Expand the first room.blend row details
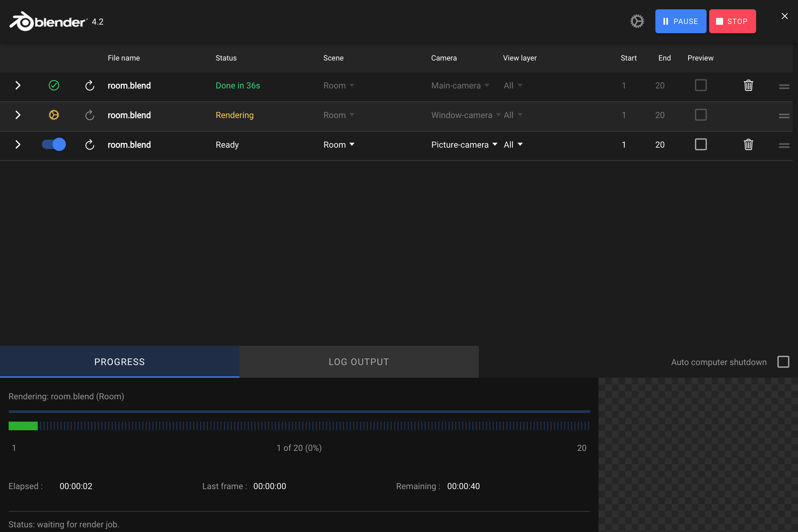798x532 pixels. (18, 85)
